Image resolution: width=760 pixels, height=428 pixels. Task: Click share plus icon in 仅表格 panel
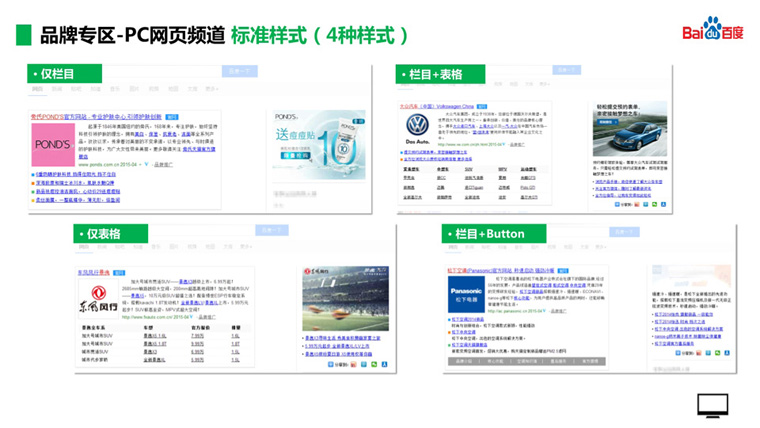click(331, 365)
